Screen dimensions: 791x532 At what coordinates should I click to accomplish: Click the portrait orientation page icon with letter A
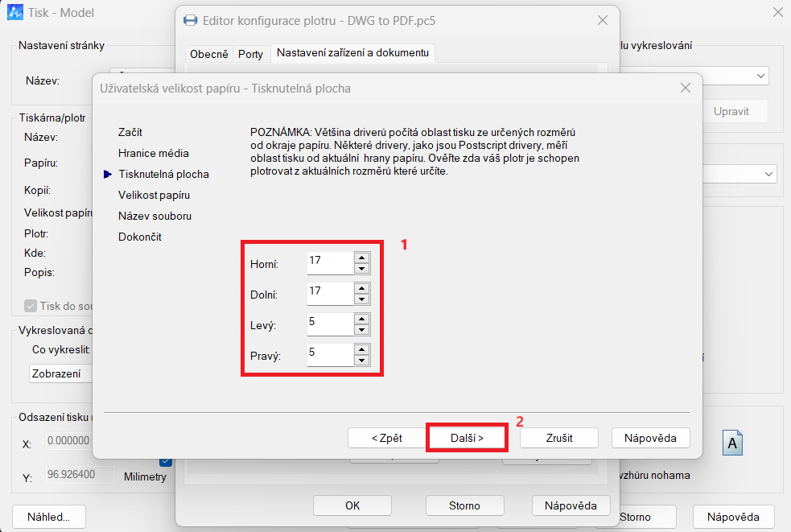coord(731,443)
